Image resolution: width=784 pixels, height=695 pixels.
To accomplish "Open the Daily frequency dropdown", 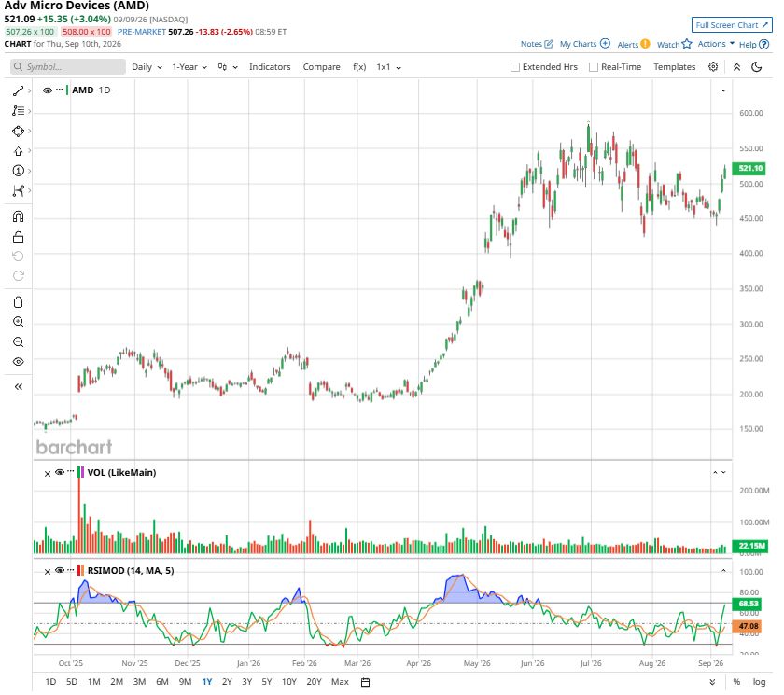I will click(147, 67).
